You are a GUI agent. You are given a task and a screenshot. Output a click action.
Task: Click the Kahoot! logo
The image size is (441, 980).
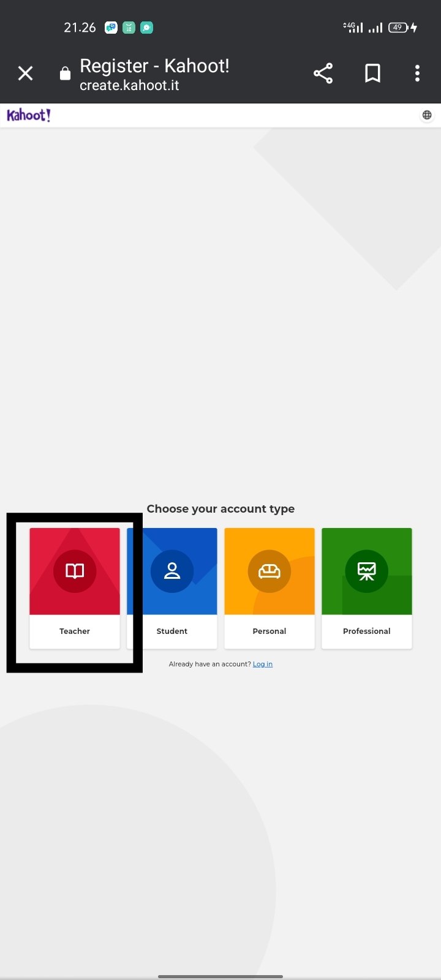pyautogui.click(x=28, y=115)
